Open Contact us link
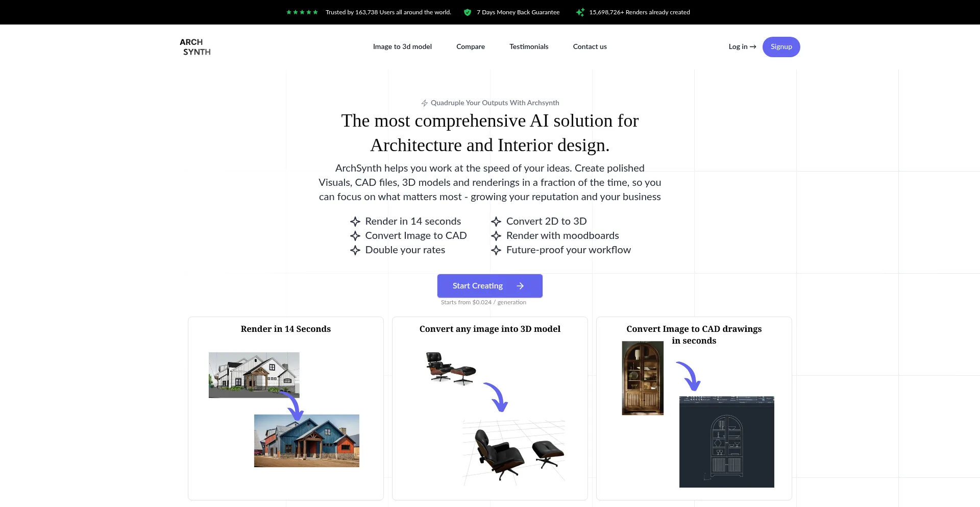The height and width of the screenshot is (507, 980). (x=590, y=46)
